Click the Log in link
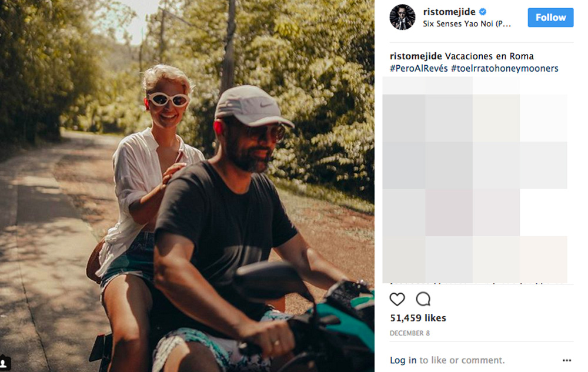 [403, 360]
